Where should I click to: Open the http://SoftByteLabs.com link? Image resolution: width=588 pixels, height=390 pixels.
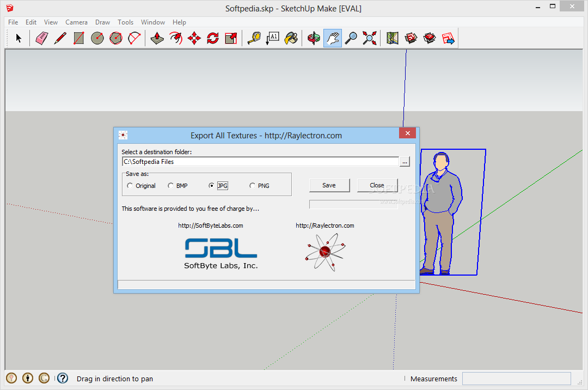point(210,226)
